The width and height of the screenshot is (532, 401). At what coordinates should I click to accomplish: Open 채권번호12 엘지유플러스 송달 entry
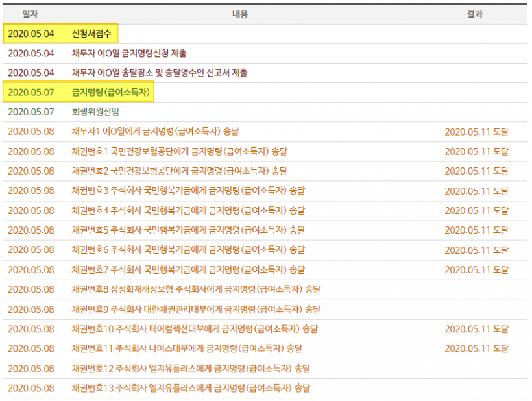[x=191, y=369]
